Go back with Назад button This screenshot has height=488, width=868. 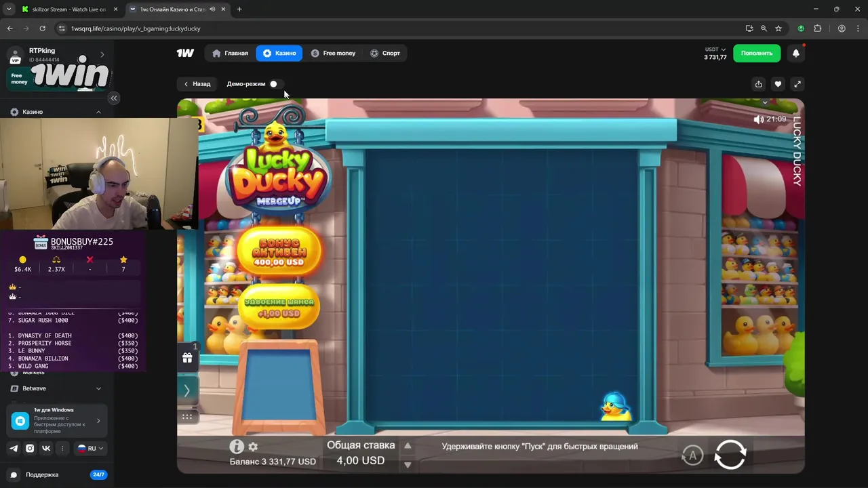click(197, 84)
